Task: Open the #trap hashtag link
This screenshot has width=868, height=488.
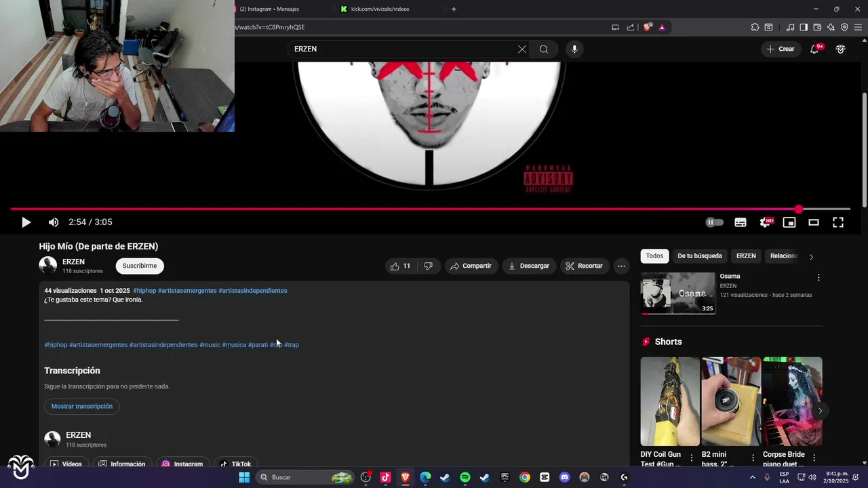Action: (x=292, y=345)
